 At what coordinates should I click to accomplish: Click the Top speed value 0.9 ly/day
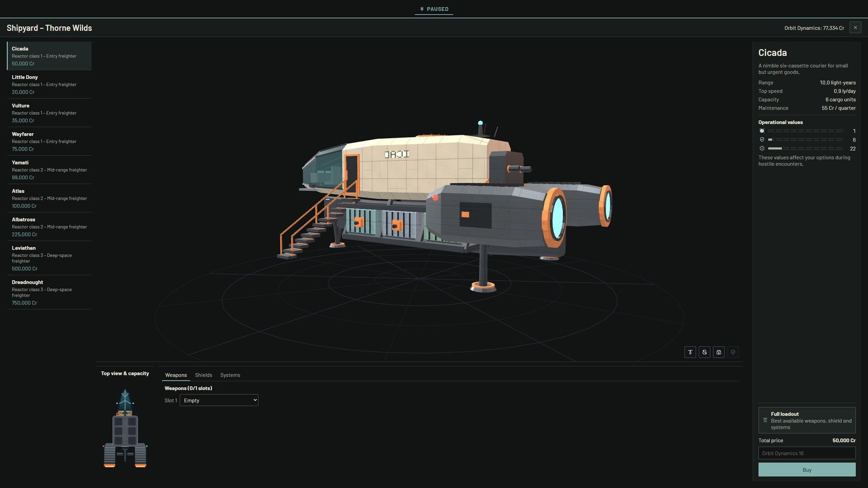pyautogui.click(x=844, y=91)
